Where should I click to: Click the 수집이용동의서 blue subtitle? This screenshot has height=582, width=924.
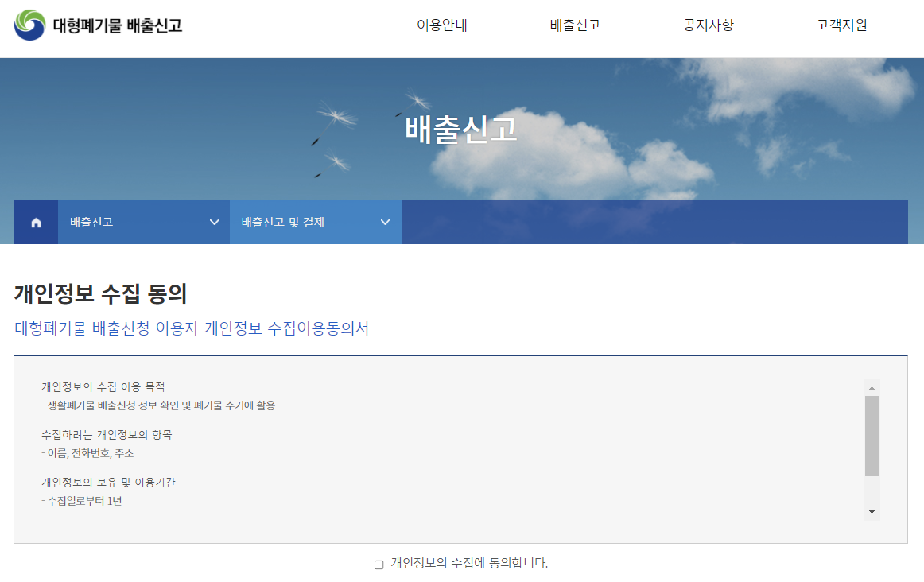[x=192, y=328]
